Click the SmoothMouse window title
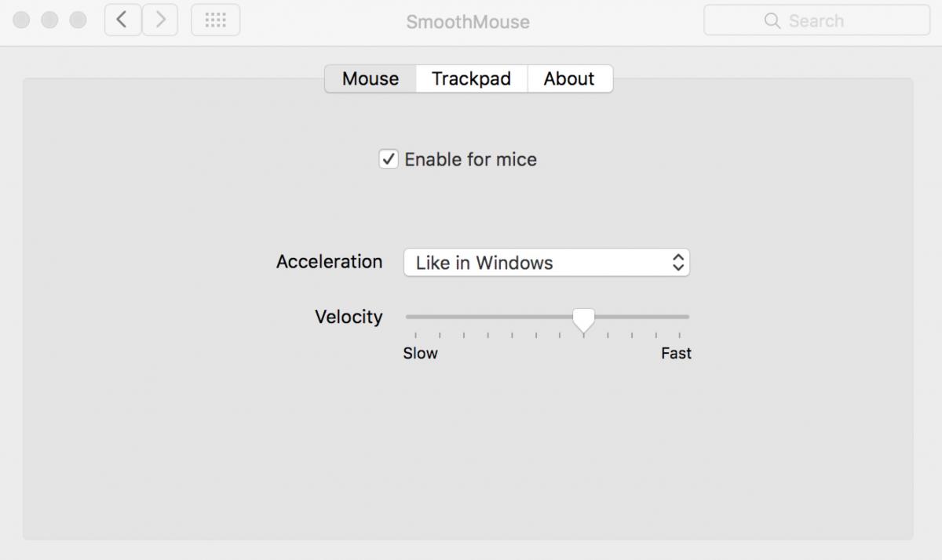 [x=468, y=22]
